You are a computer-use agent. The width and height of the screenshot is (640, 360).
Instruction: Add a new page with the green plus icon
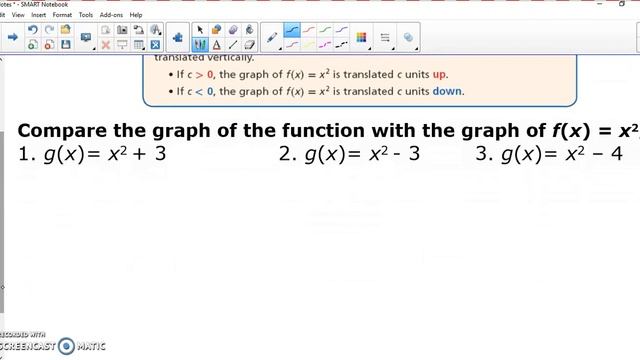[x=33, y=44]
